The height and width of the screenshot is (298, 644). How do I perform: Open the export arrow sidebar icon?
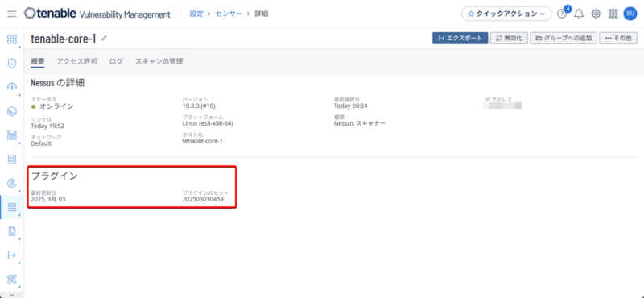click(x=12, y=255)
